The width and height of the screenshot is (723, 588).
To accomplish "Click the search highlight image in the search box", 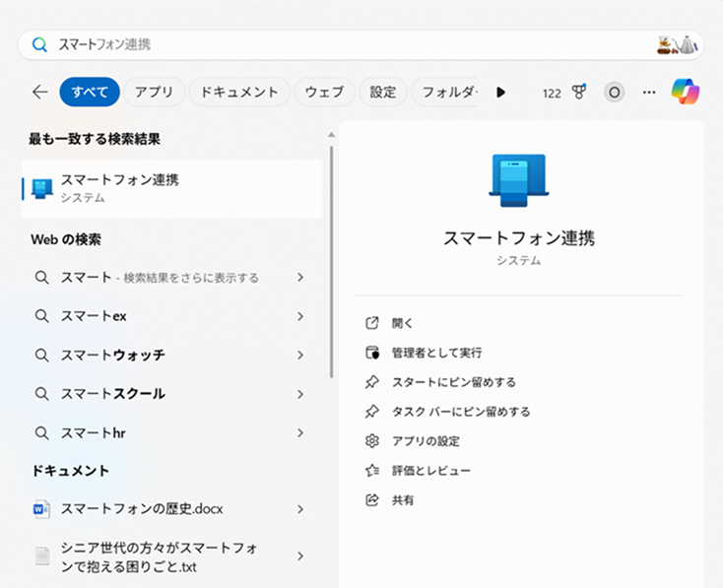I will [x=677, y=44].
